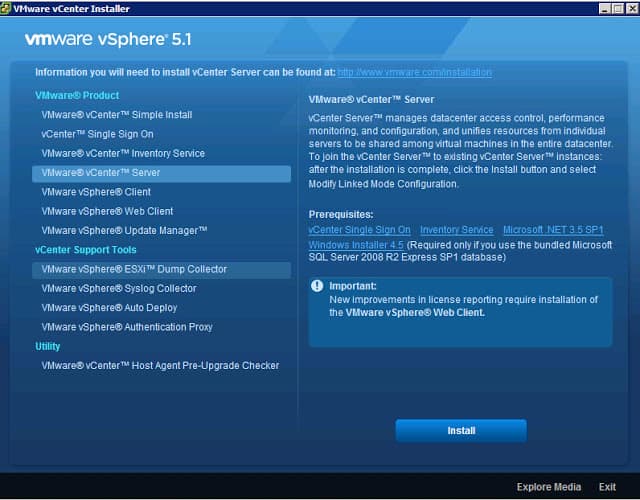Screen dimensions: 640x500
Task: Choose VMware vSphere Authentication Proxy
Action: (127, 327)
